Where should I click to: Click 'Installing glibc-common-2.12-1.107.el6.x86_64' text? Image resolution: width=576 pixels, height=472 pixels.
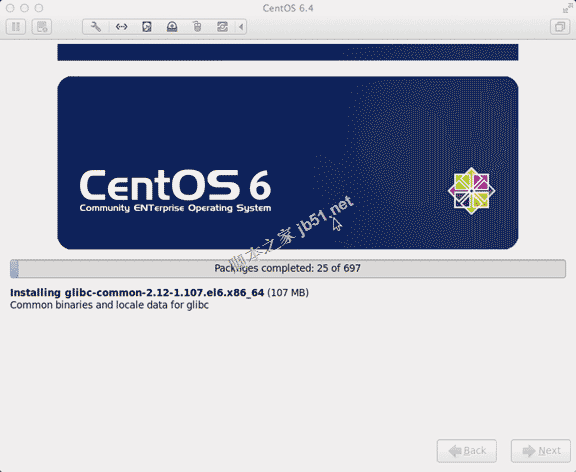click(x=137, y=293)
